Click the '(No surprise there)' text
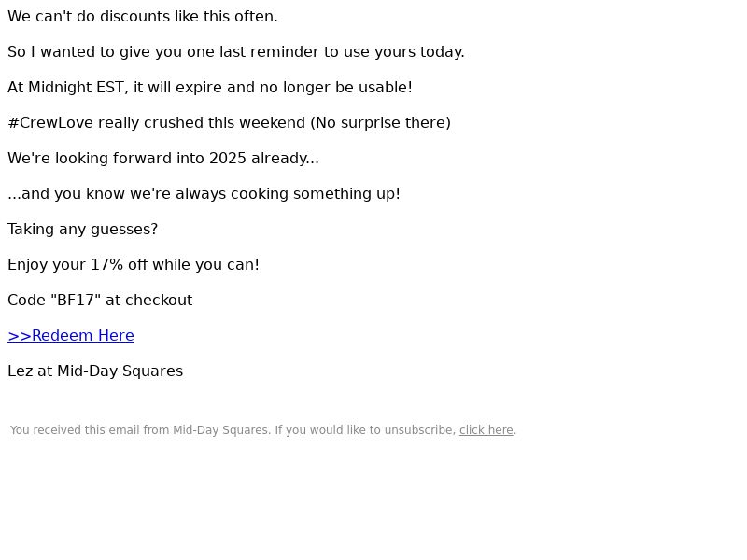 [x=381, y=123]
